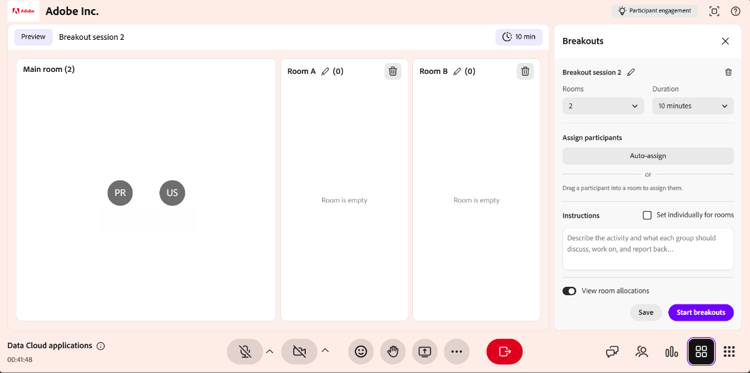Expand microphone options chevron
Screen dimensions: 750x373
pyautogui.click(x=269, y=351)
